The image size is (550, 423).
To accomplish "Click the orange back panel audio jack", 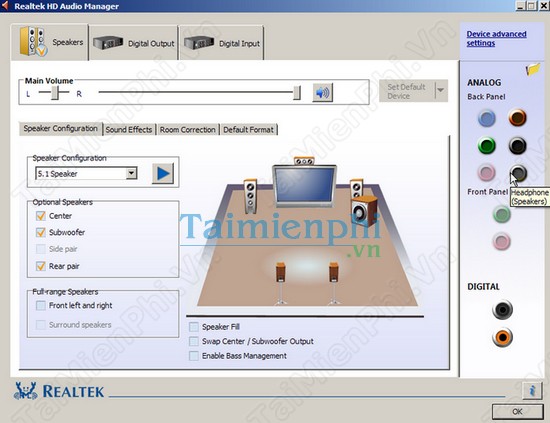I will coord(517,118).
